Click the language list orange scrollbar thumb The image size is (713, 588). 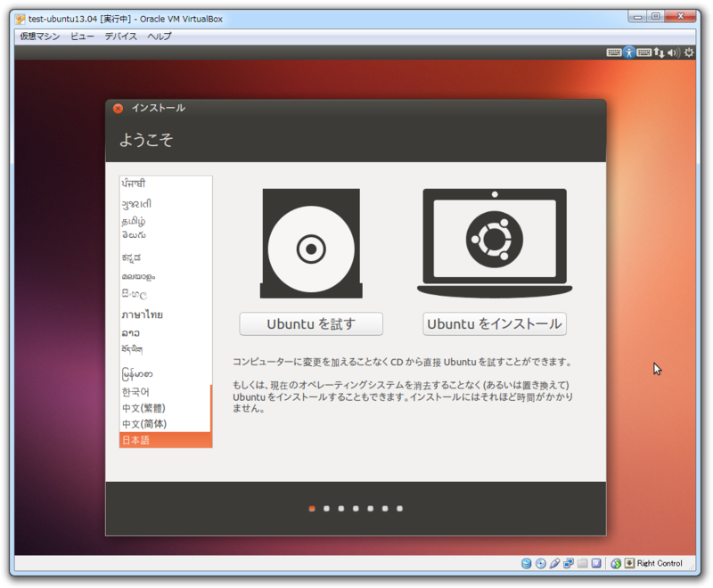(x=211, y=409)
